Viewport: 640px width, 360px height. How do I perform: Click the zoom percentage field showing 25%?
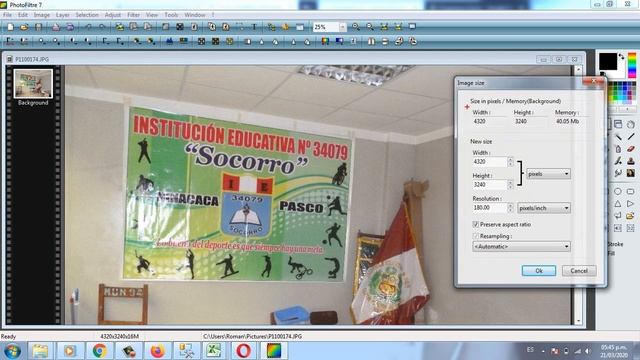[x=325, y=27]
